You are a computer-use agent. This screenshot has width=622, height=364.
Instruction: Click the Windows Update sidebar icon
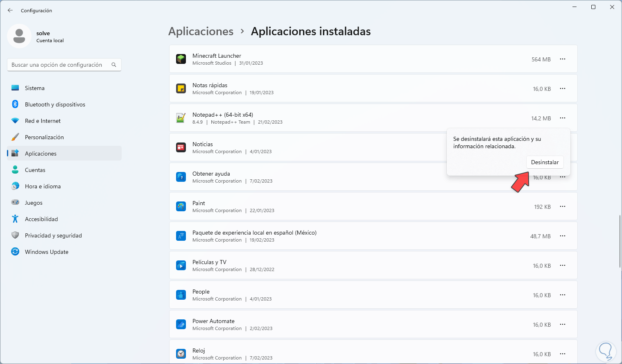[x=15, y=252]
